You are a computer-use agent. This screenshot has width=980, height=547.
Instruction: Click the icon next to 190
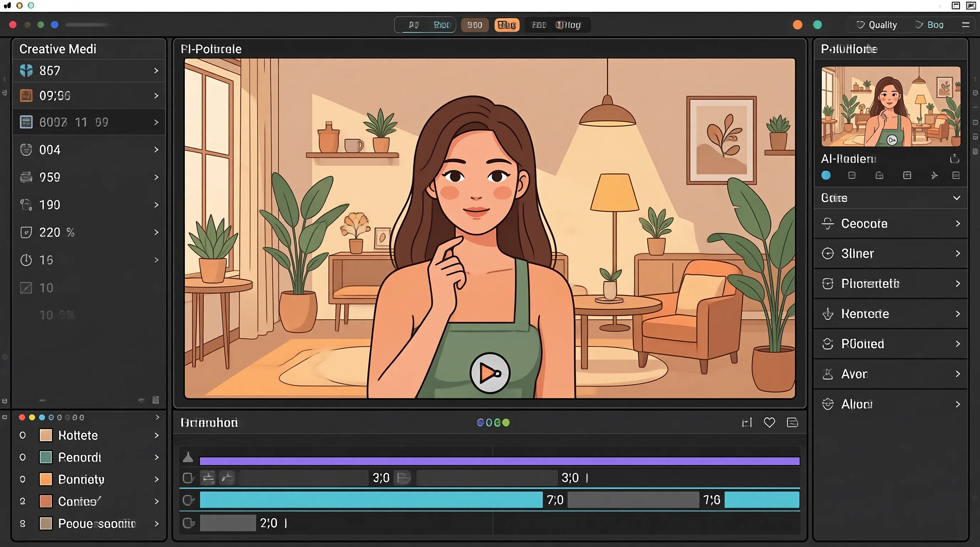click(26, 205)
